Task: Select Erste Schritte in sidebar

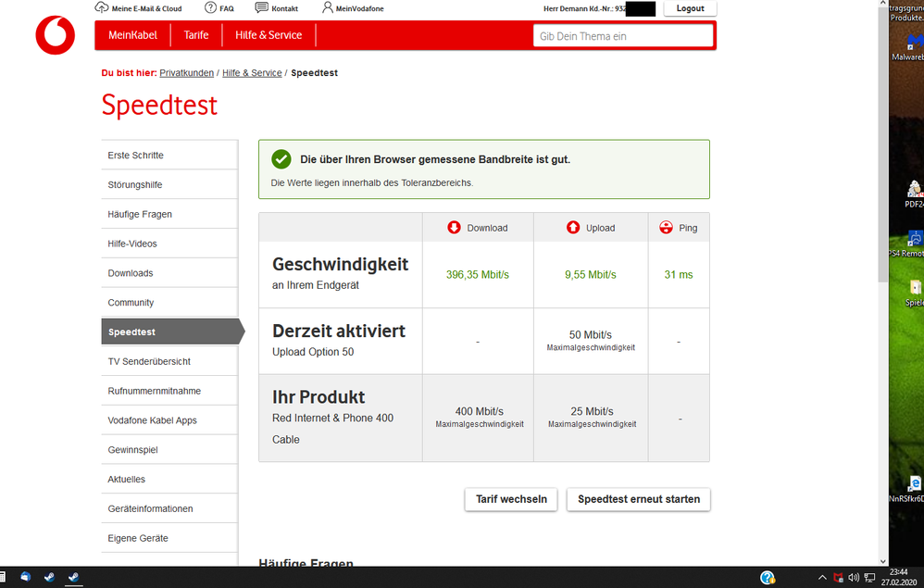Action: 169,155
